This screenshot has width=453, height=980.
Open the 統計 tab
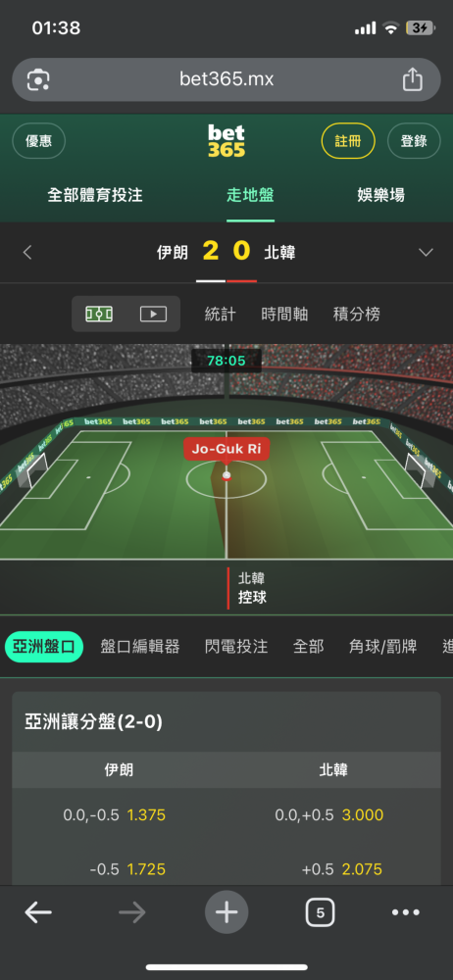(x=221, y=314)
